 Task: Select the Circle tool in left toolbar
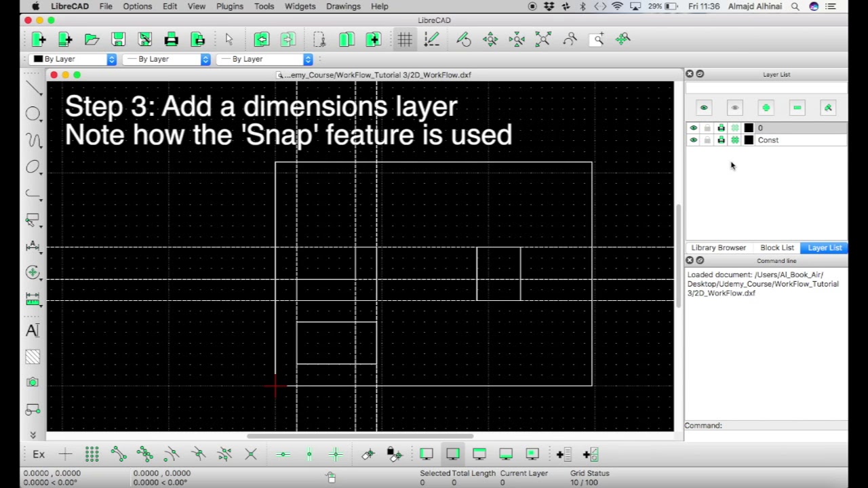coord(33,114)
